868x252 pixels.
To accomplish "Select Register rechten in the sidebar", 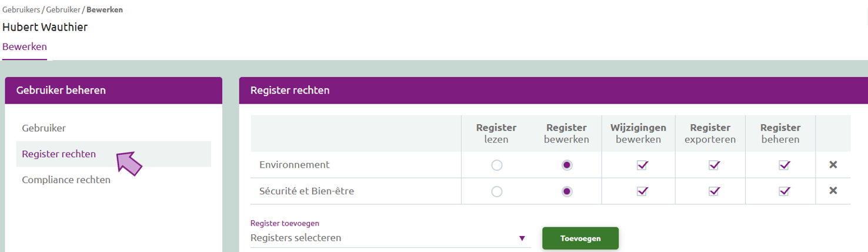I will click(x=59, y=154).
